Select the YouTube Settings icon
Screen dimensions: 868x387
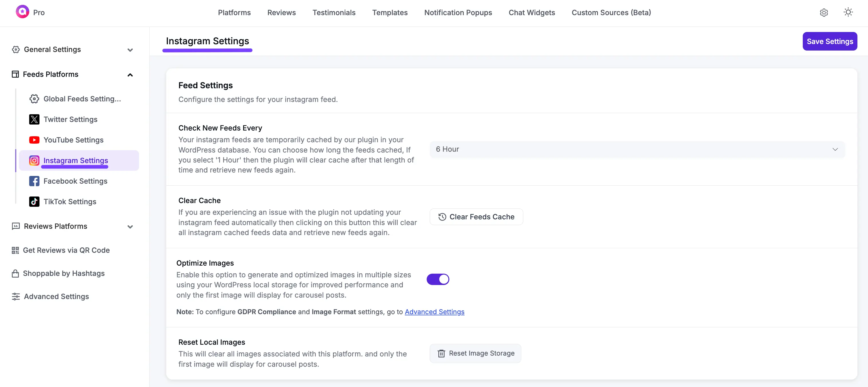pos(34,140)
